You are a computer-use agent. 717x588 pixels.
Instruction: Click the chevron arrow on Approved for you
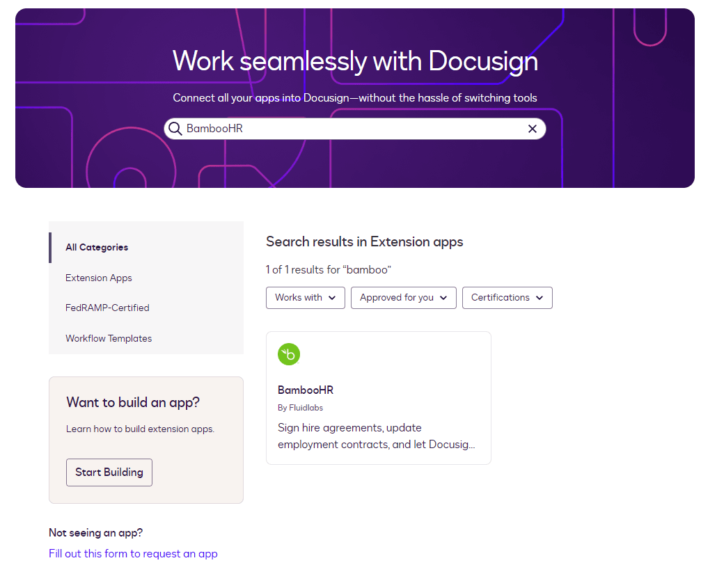pyautogui.click(x=443, y=298)
